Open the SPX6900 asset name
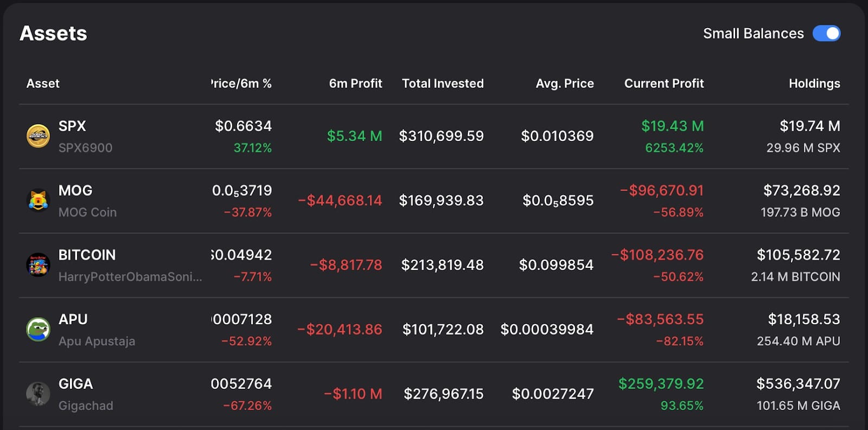 [85, 148]
